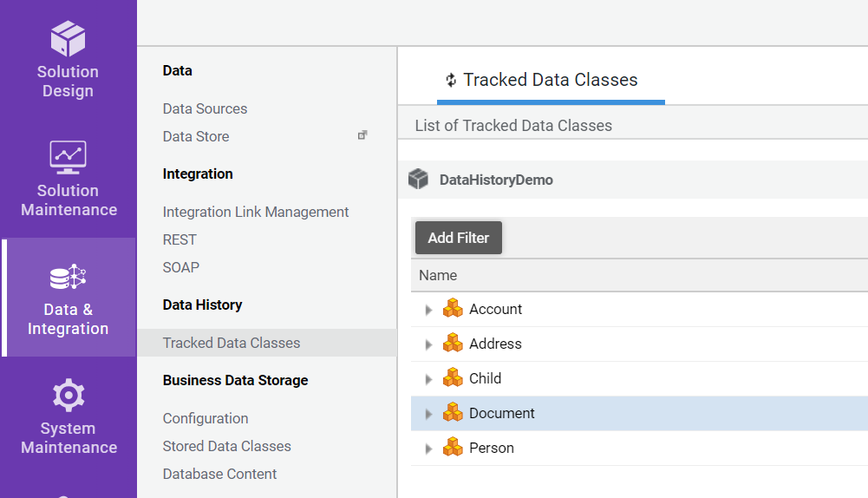This screenshot has height=498, width=868.
Task: Open Integration Link Management link
Action: tap(256, 212)
